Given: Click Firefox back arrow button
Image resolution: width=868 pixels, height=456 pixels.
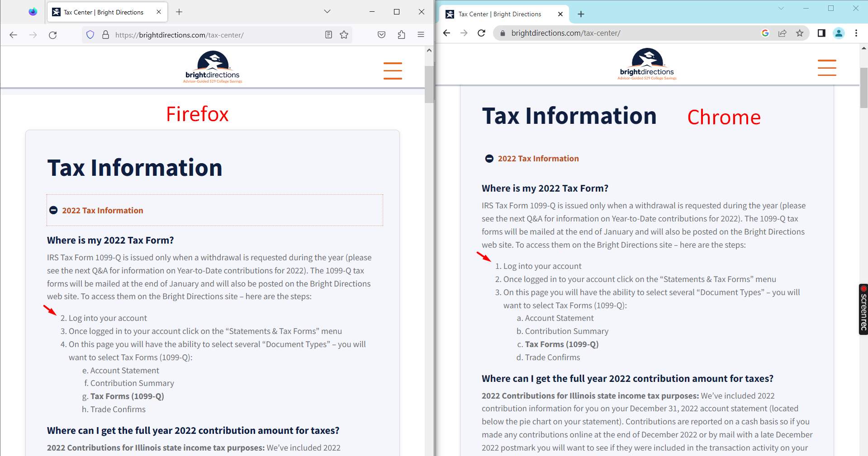Looking at the screenshot, I should pos(13,35).
